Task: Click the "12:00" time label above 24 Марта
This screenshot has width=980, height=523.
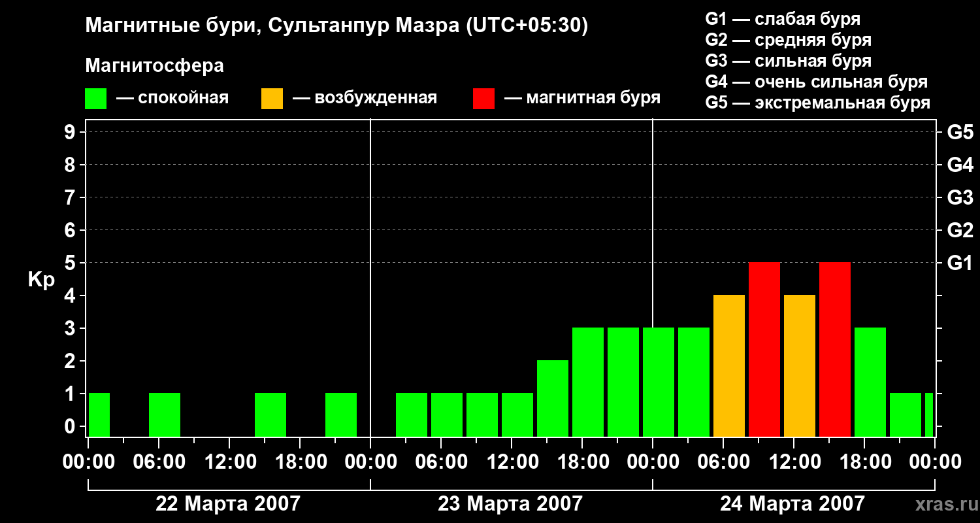Action: [794, 462]
